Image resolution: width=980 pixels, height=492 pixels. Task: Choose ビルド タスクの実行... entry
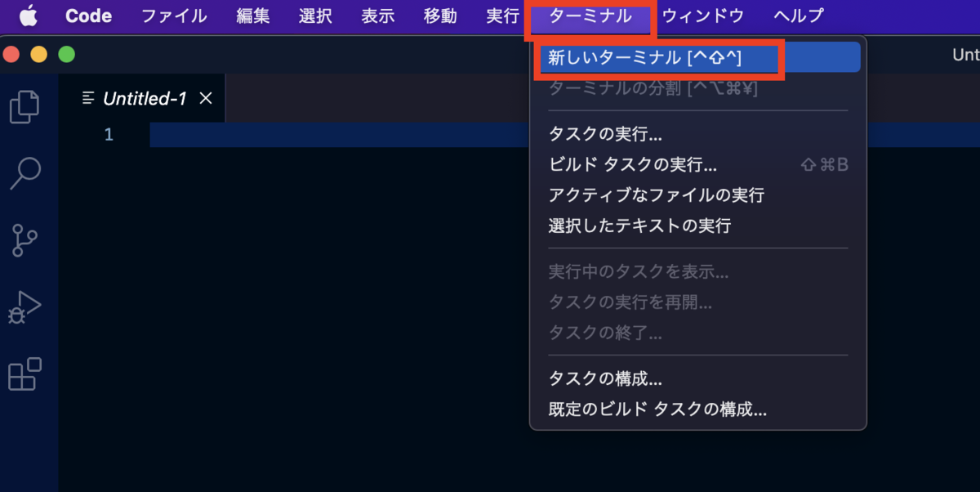click(x=698, y=165)
